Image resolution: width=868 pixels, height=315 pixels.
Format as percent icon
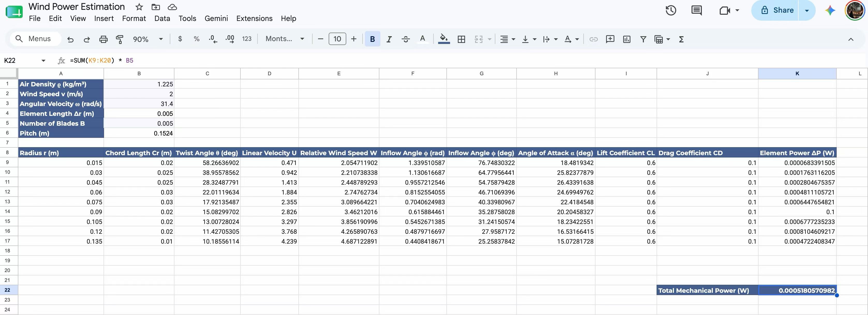click(x=196, y=39)
